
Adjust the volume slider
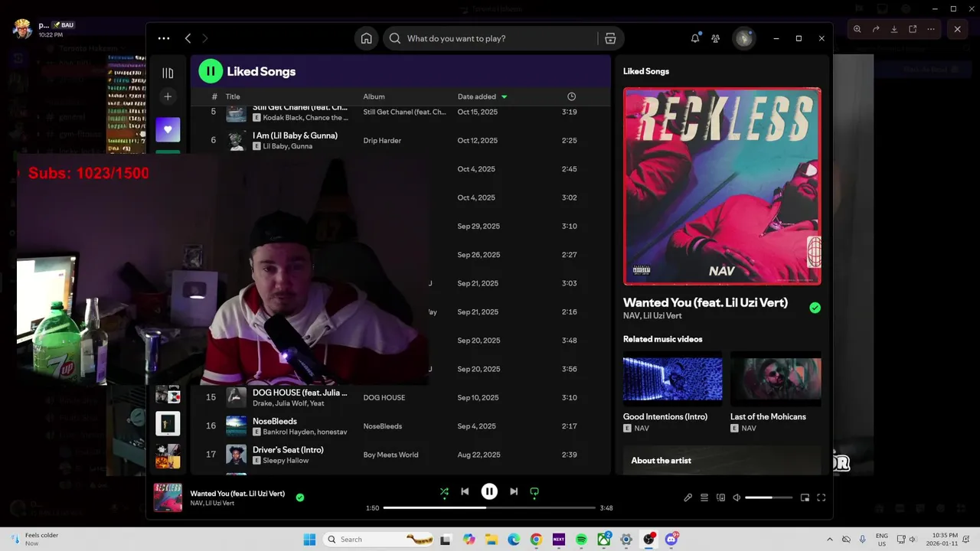pos(769,497)
